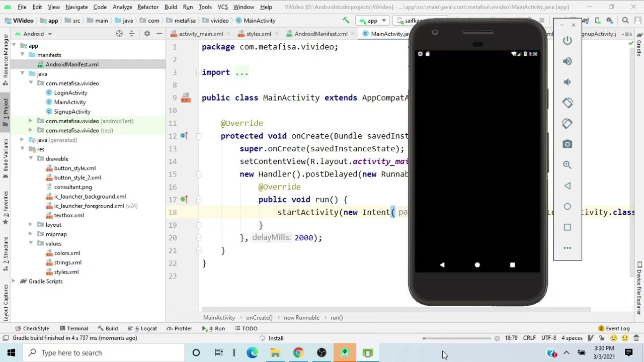Click onCreate() in the breadcrumb bar
Viewport: 644px width, 362px height.
[259, 318]
